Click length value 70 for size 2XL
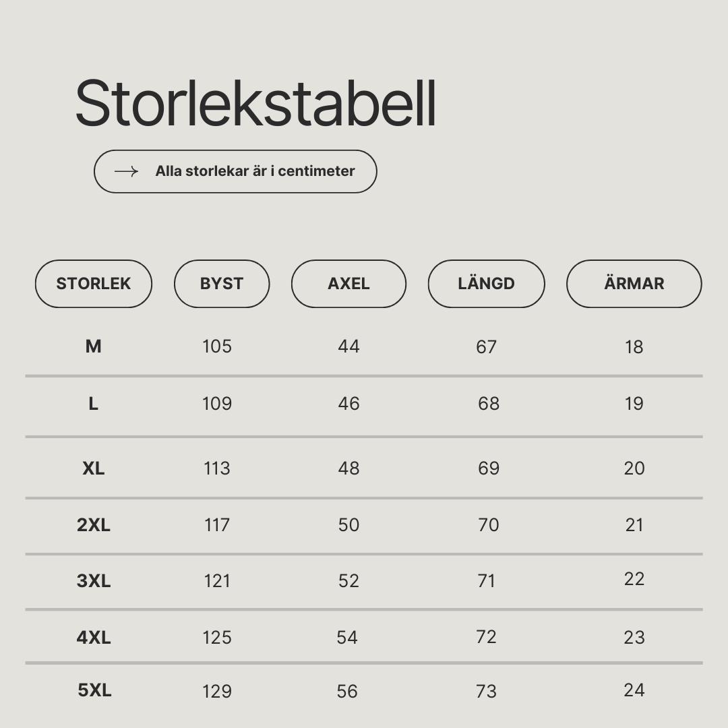Image resolution: width=728 pixels, height=728 pixels. pyautogui.click(x=489, y=525)
